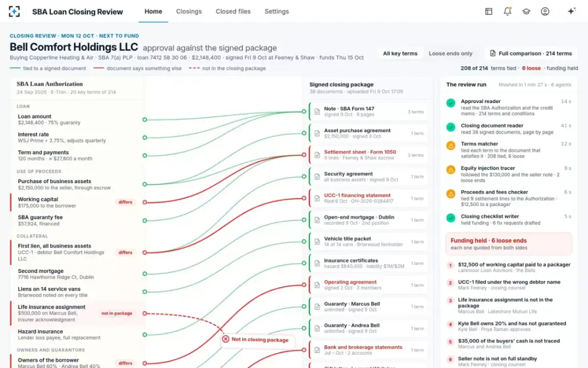This screenshot has width=588, height=368.
Task: Go to the Home tab
Action: [x=153, y=11]
